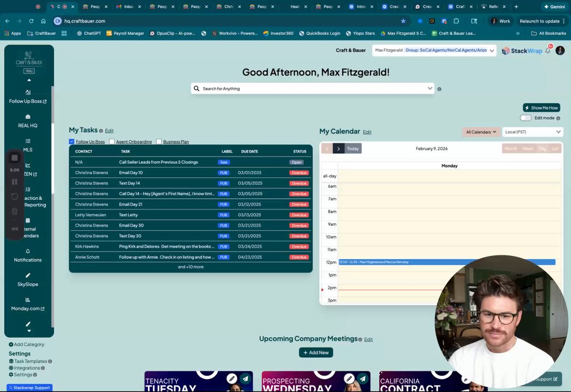
Task: Click the search magnifier icon
Action: pyautogui.click(x=197, y=89)
